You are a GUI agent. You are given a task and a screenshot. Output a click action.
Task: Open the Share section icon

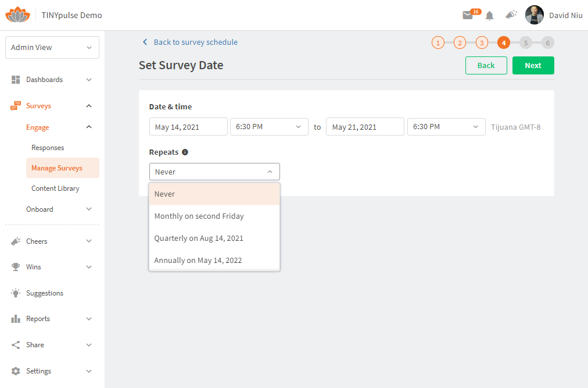[x=16, y=344]
